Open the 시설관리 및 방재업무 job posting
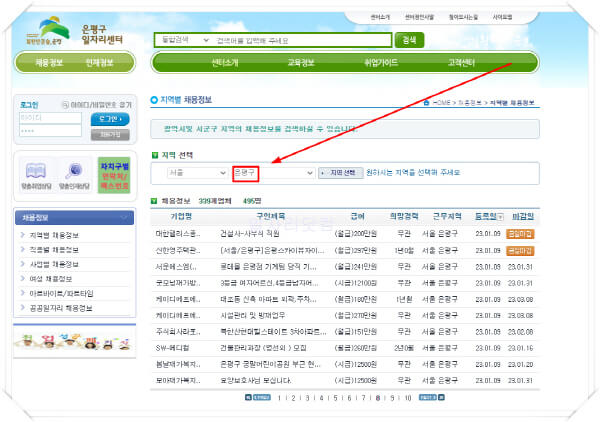This screenshot has height=422, width=600. [253, 316]
